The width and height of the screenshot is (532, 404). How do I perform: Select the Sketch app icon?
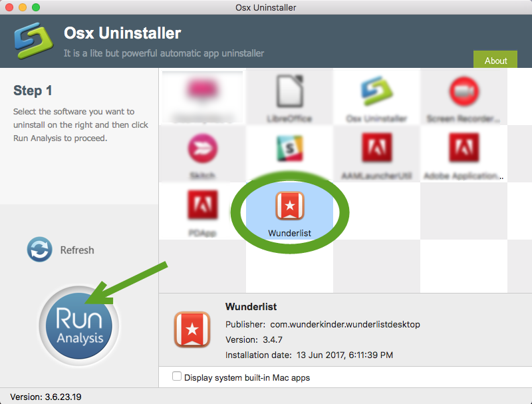point(203,153)
